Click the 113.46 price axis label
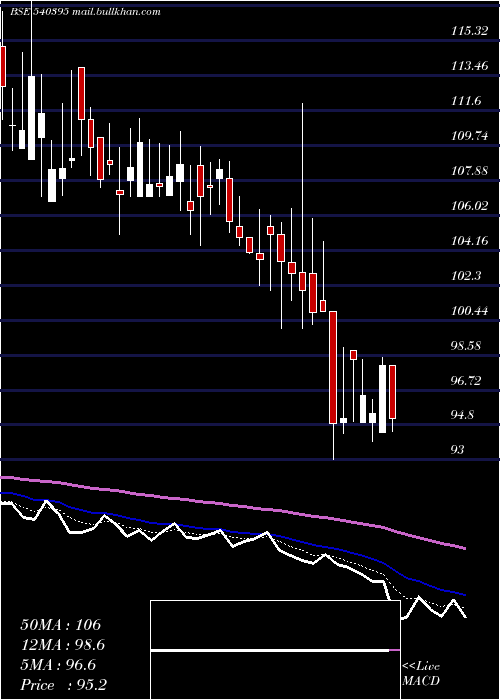 [x=469, y=66]
